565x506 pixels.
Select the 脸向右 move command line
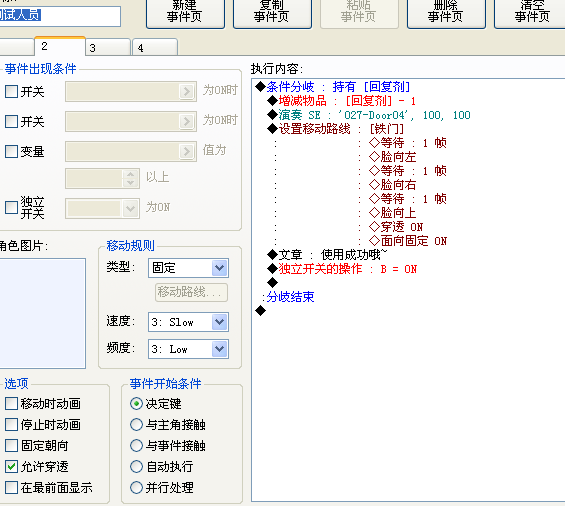coord(393,185)
